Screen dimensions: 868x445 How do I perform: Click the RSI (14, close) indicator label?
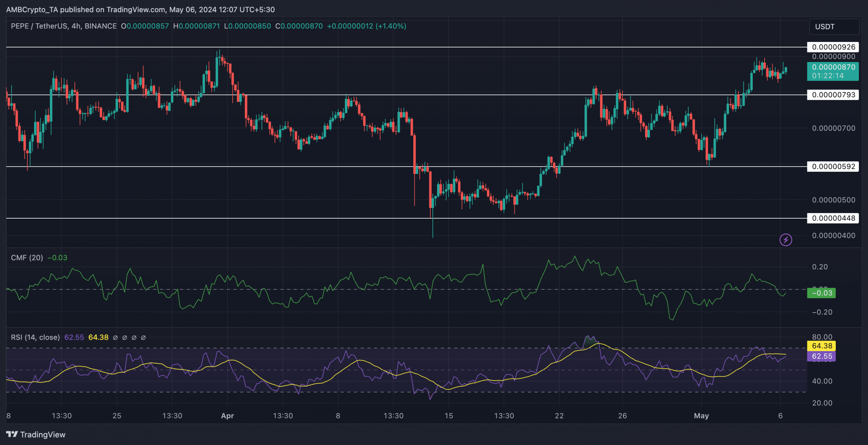point(35,337)
